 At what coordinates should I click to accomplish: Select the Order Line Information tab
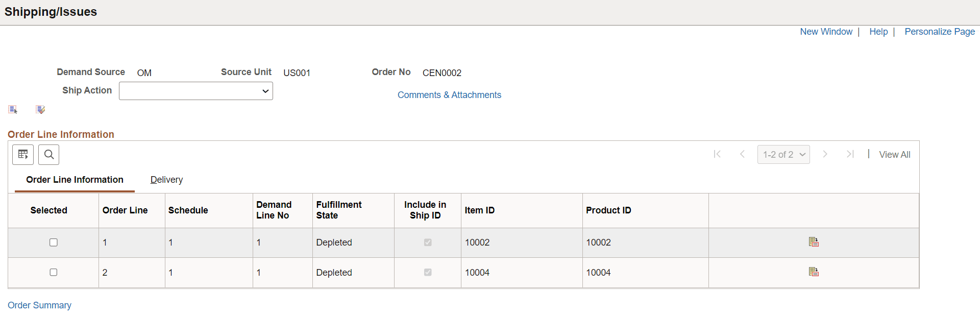click(75, 180)
